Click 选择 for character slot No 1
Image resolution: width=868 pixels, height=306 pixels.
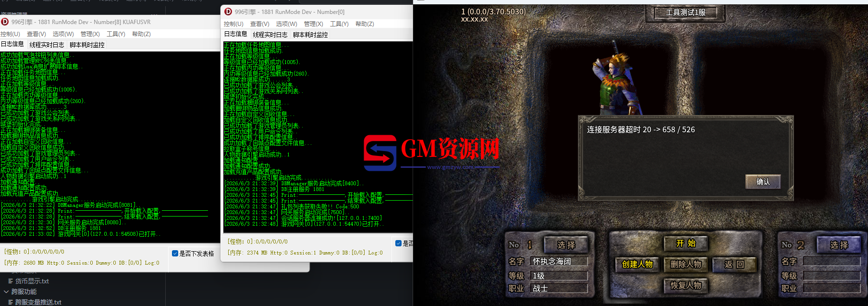(x=566, y=245)
